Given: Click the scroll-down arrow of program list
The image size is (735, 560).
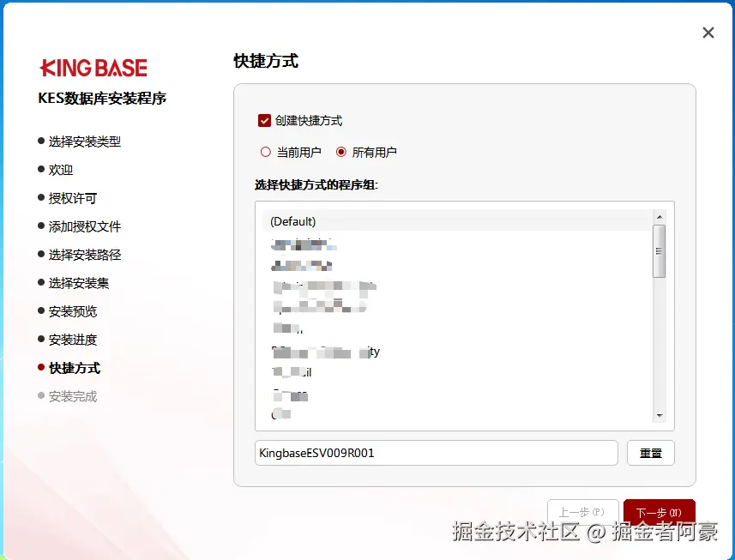Looking at the screenshot, I should point(660,416).
